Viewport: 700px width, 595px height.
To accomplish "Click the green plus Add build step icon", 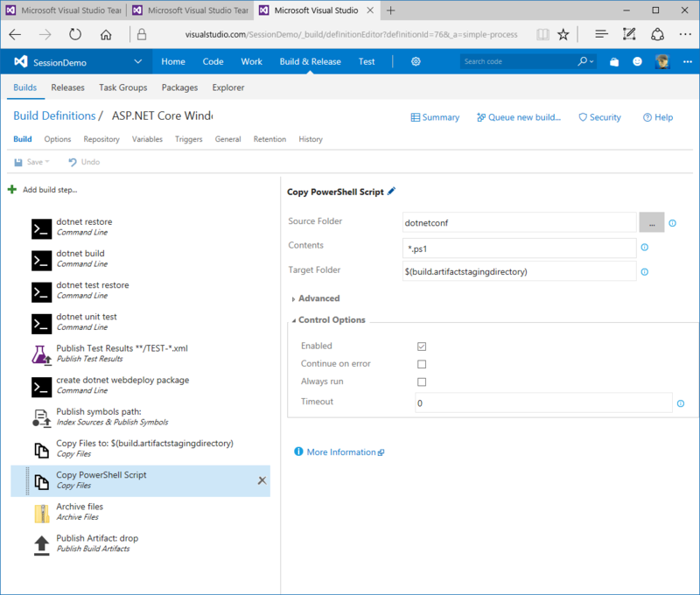I will pos(12,190).
